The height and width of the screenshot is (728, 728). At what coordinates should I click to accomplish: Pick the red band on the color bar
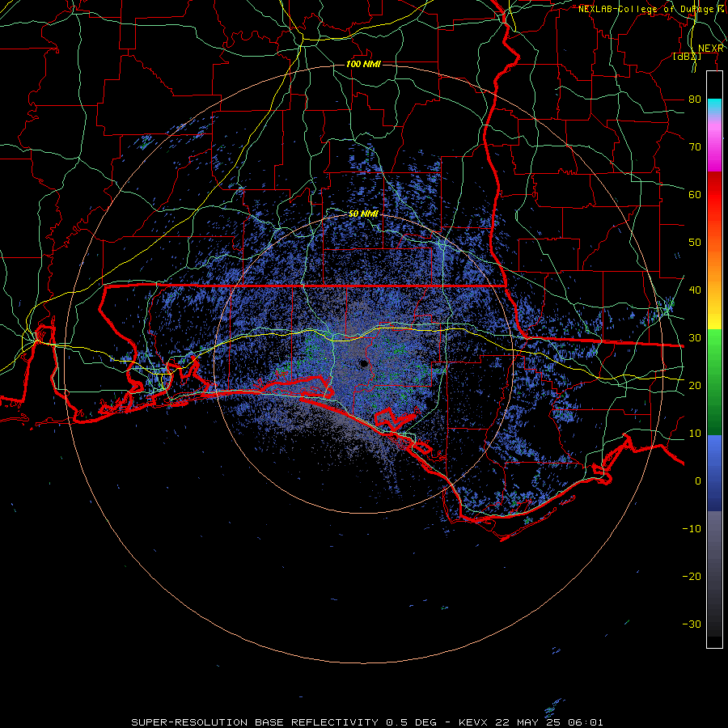714,196
